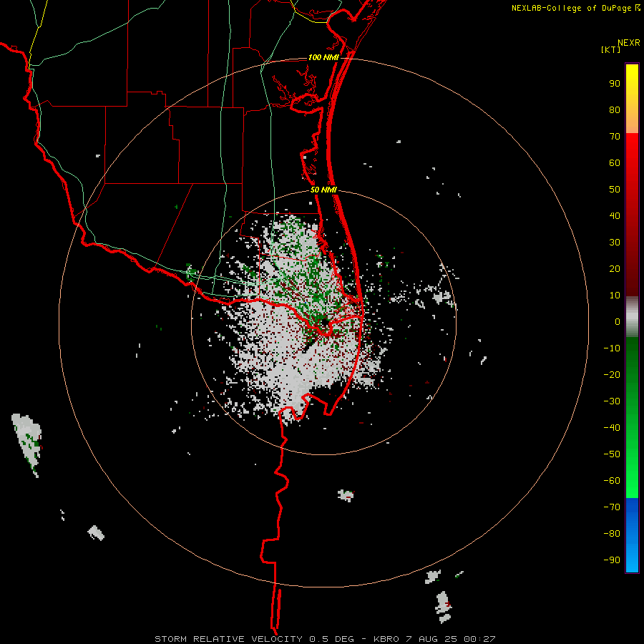This screenshot has height=644, width=644.
Task: Click the '50 NMI' range ring label
Action: (x=323, y=190)
